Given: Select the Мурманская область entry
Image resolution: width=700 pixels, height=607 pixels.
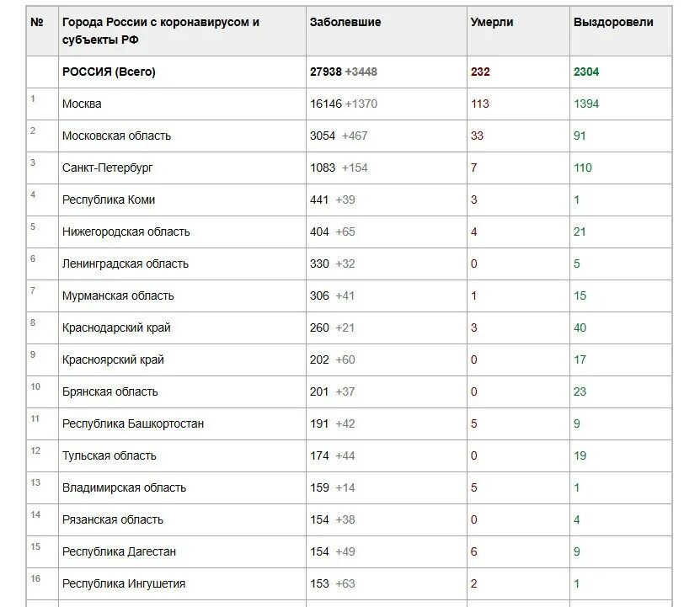Looking at the screenshot, I should point(118,296).
